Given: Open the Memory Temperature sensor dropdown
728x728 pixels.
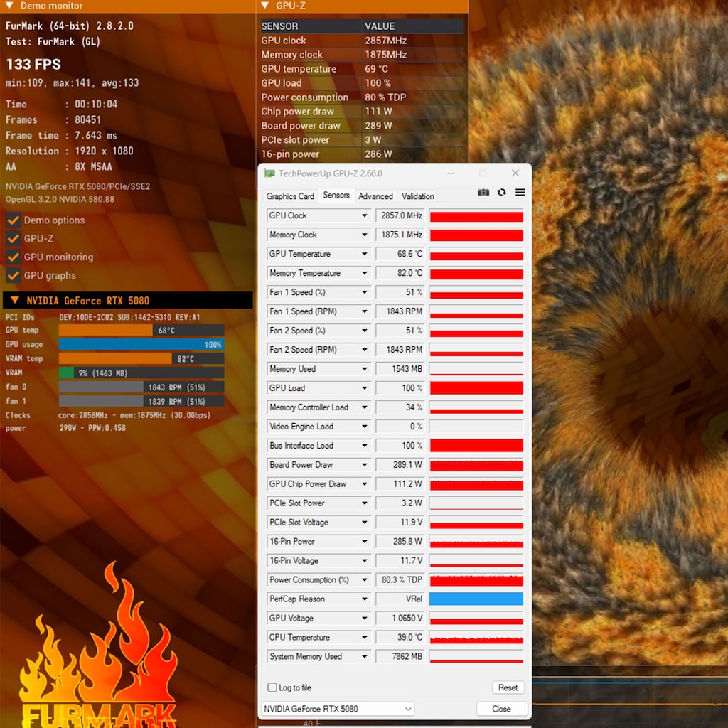Looking at the screenshot, I should click(x=365, y=273).
